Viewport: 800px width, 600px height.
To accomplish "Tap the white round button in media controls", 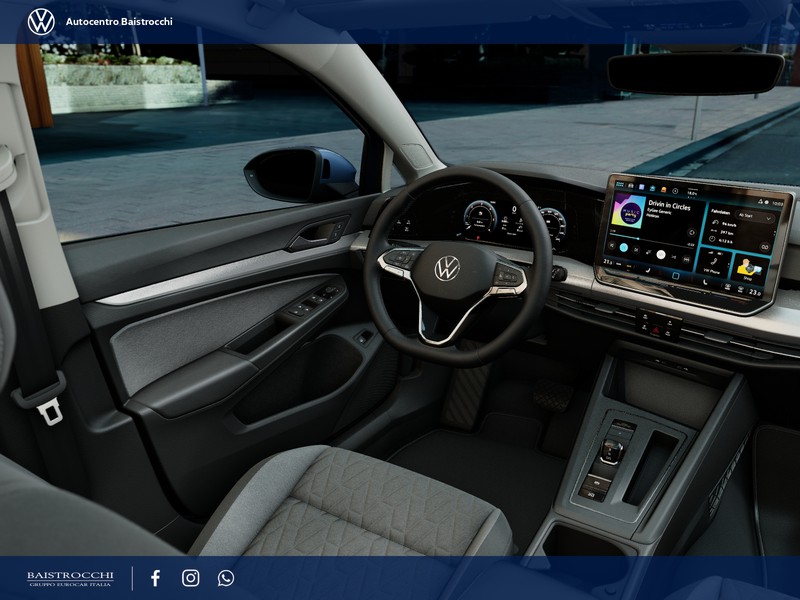I will point(661,254).
